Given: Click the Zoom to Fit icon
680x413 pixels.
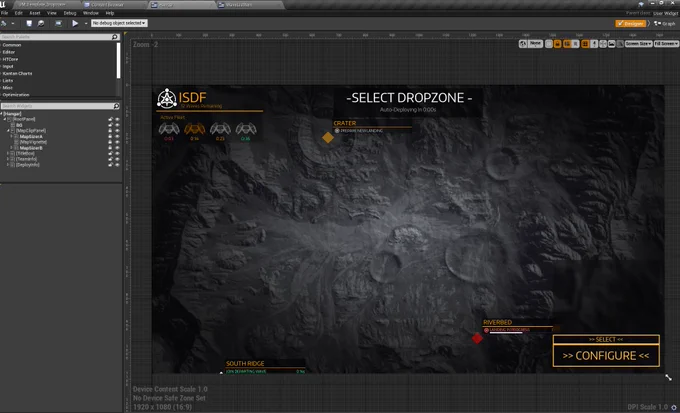Looking at the screenshot, I should pos(603,44).
